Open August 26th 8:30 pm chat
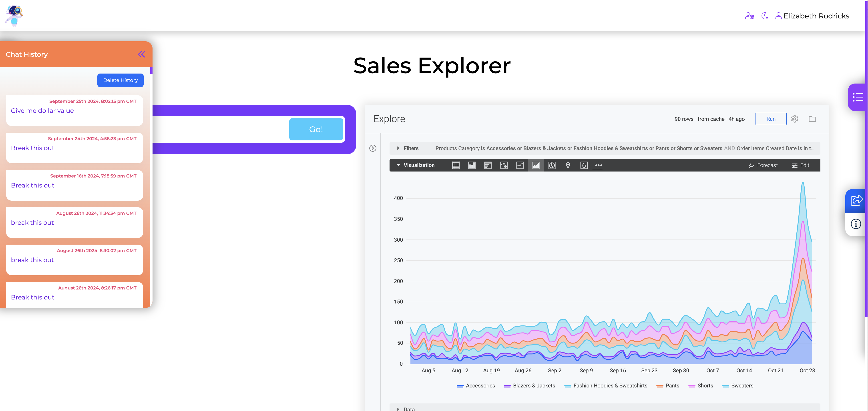 pos(74,260)
